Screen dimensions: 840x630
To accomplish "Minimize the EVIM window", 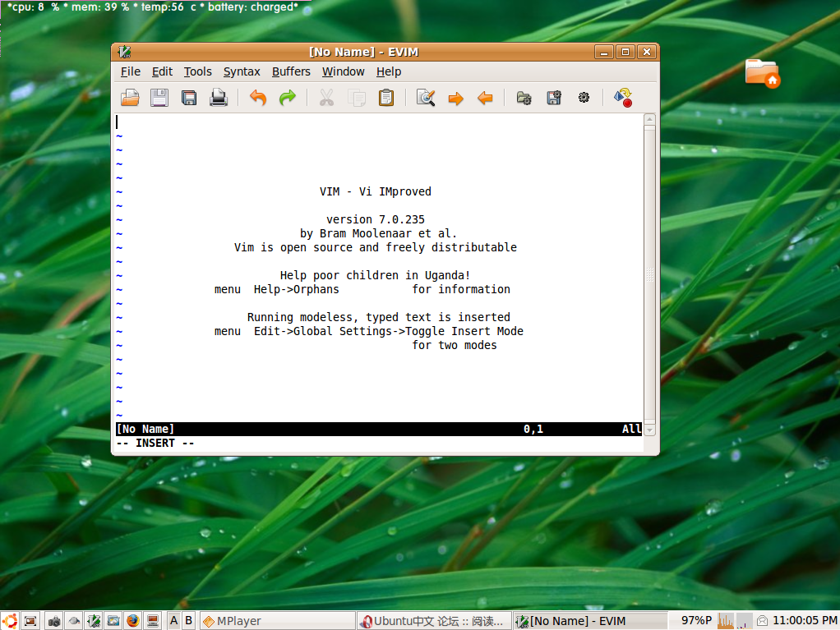I will [604, 52].
